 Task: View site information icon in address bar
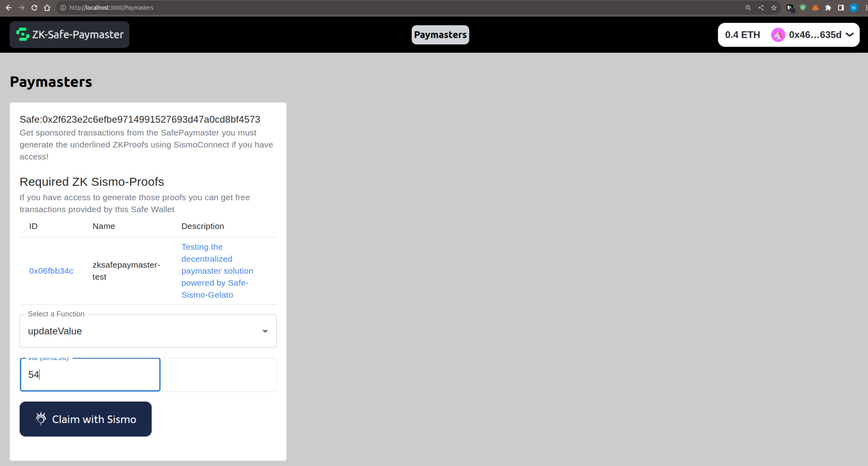click(x=63, y=8)
